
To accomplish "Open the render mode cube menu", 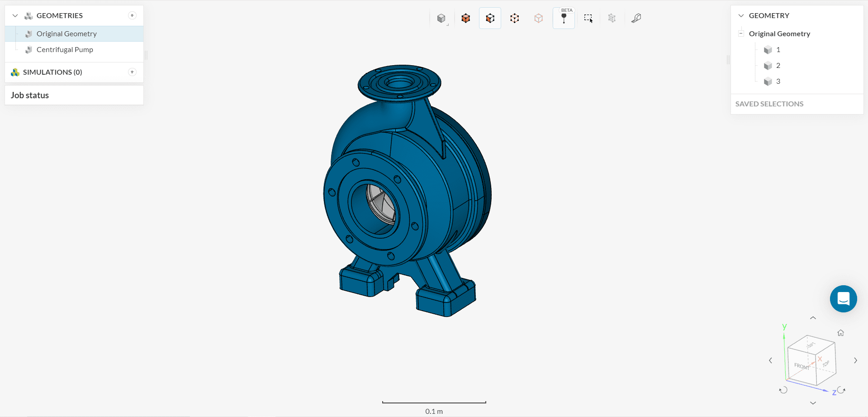I will [441, 19].
